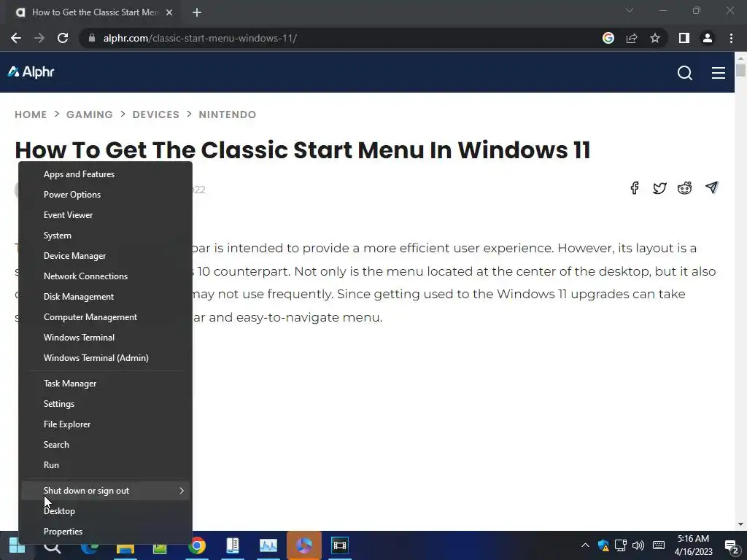Open Windows Security tray icon

click(x=603, y=545)
